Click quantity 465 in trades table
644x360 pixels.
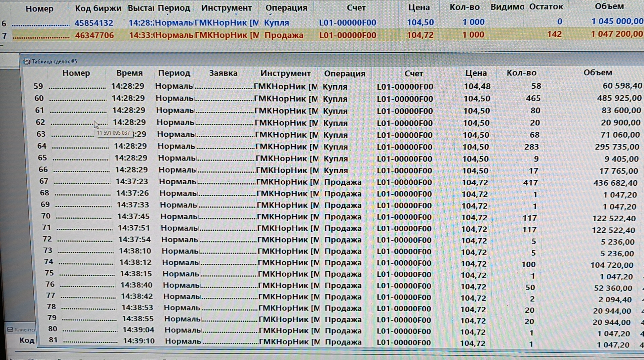(x=533, y=98)
